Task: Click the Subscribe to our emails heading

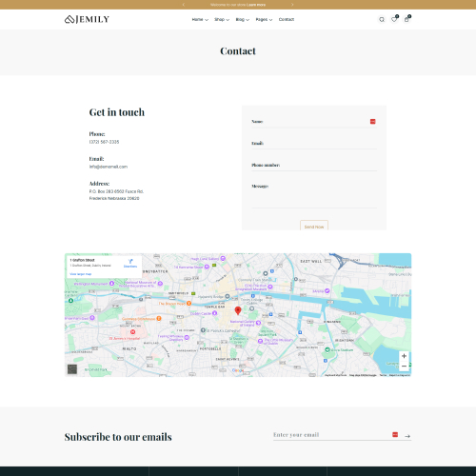Action: pyautogui.click(x=118, y=437)
